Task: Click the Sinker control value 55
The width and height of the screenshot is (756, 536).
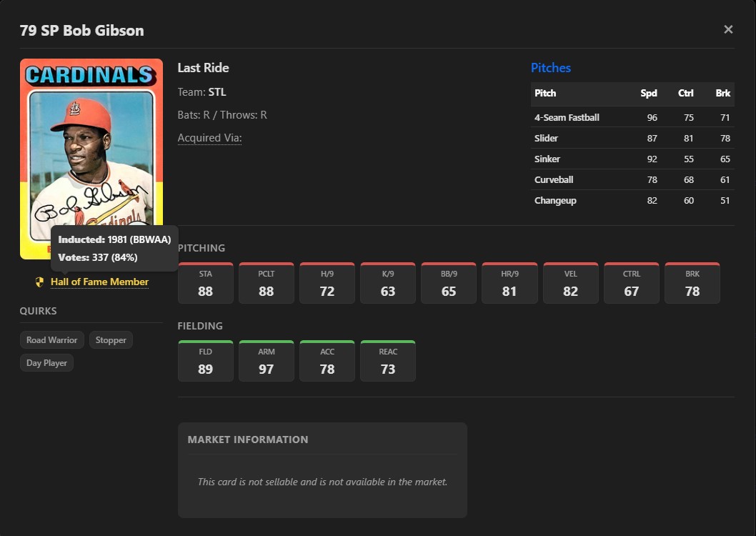Action: pos(689,159)
